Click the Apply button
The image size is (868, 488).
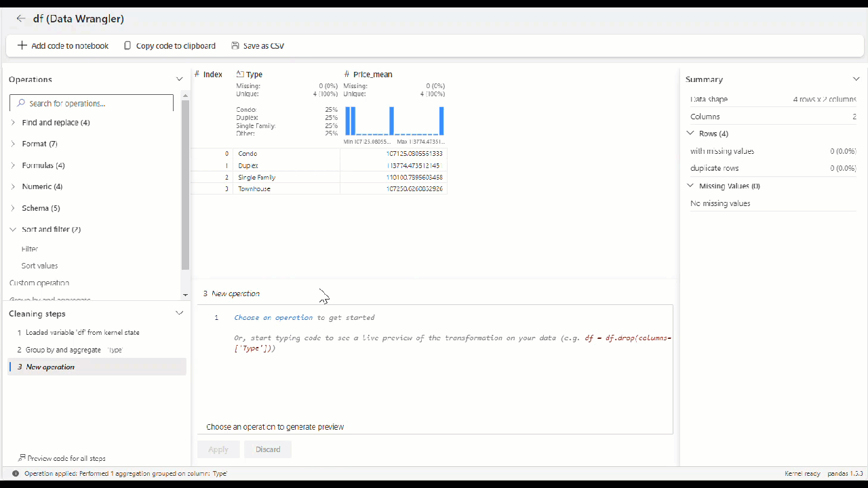coord(218,449)
